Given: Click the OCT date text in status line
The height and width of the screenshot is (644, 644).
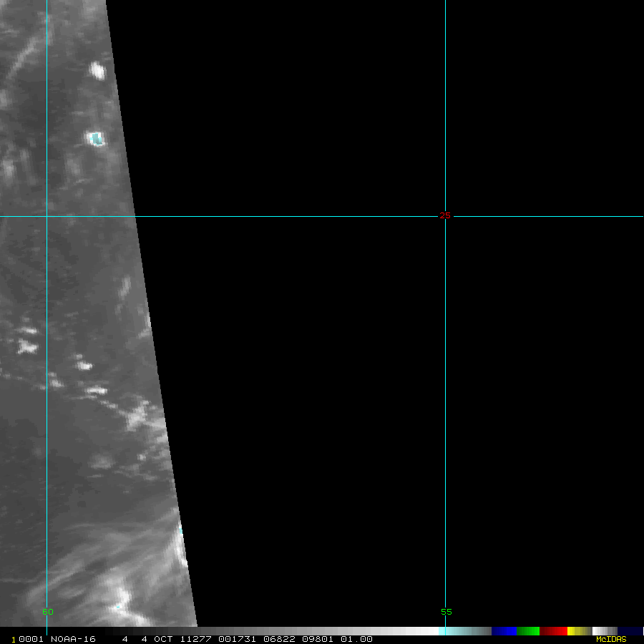Looking at the screenshot, I should pos(163,639).
